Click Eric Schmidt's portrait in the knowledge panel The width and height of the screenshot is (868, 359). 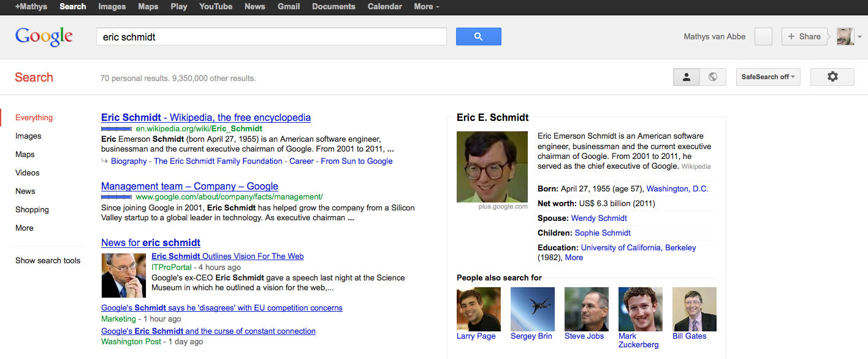[x=492, y=167]
